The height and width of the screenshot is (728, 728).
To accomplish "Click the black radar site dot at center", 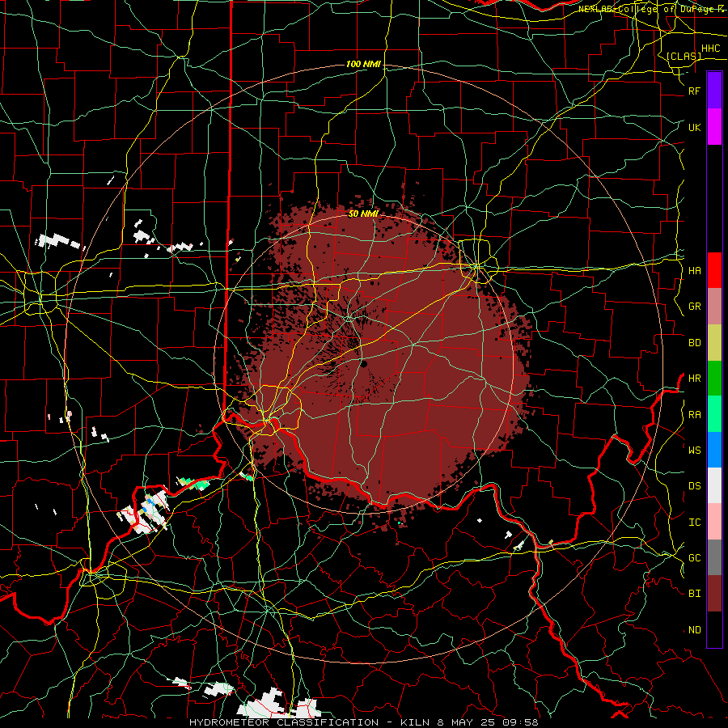I will (363, 363).
